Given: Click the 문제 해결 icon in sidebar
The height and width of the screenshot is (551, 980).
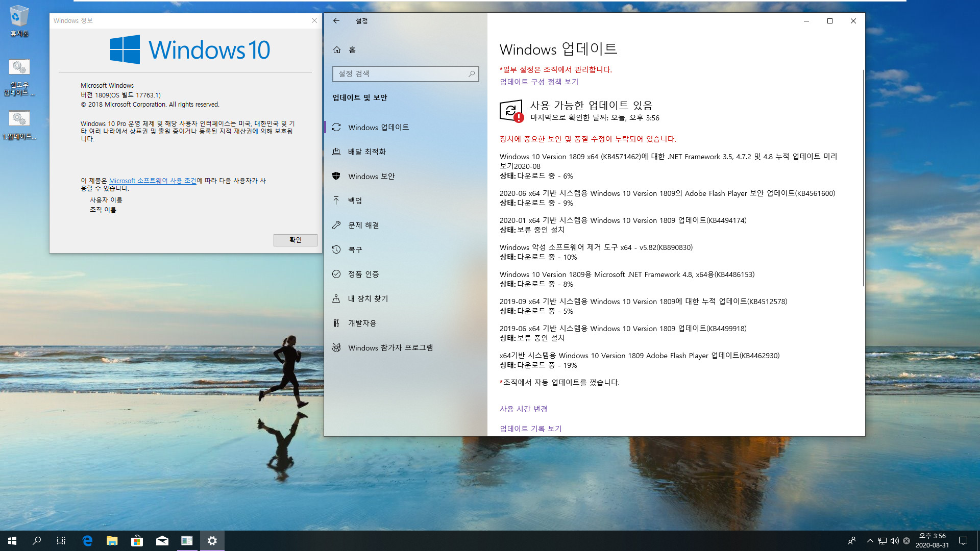Looking at the screenshot, I should [x=336, y=224].
